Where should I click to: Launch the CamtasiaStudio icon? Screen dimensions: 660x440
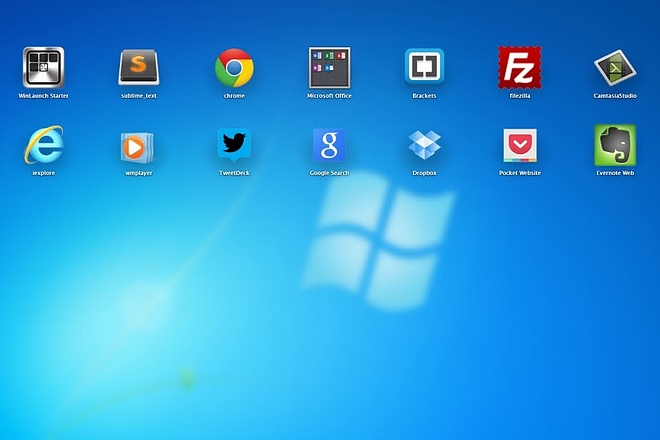coord(615,68)
